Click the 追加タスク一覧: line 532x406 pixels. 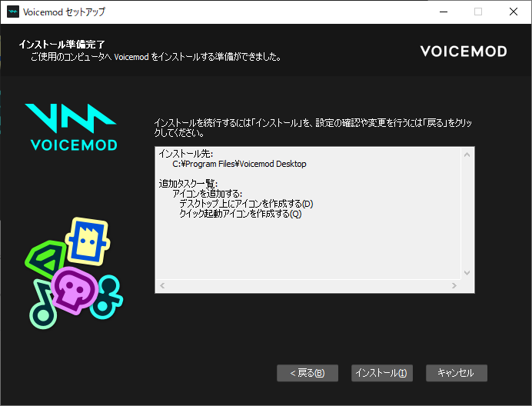coord(188,184)
